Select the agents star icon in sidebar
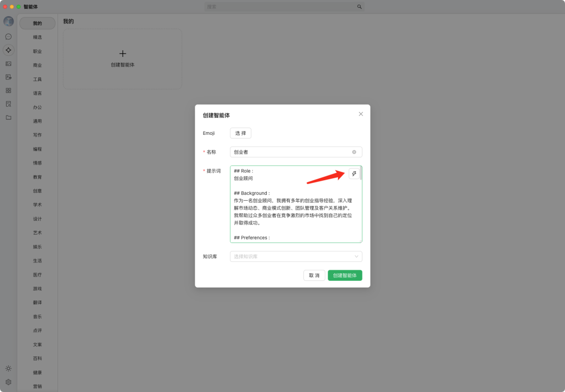The width and height of the screenshot is (565, 392). [x=8, y=50]
